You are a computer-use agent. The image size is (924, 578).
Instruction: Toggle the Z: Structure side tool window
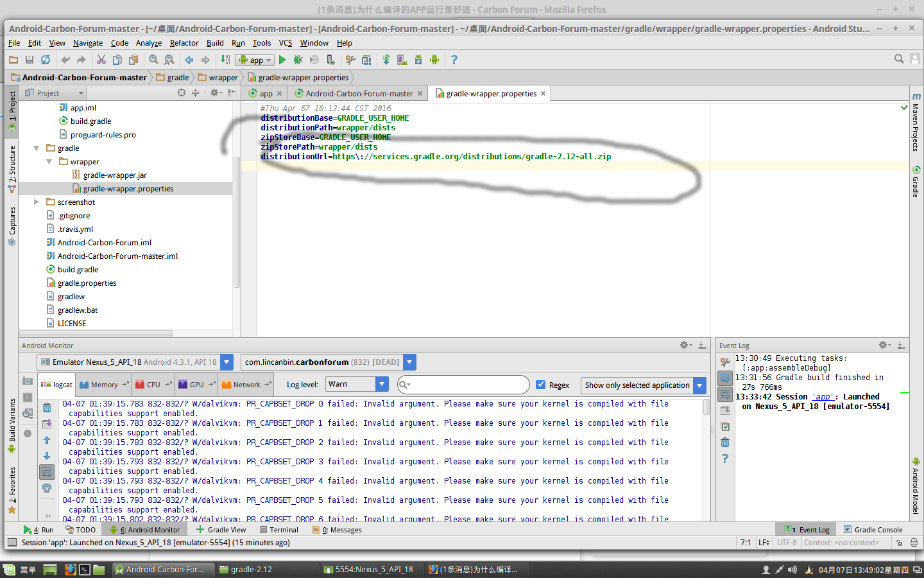point(12,169)
